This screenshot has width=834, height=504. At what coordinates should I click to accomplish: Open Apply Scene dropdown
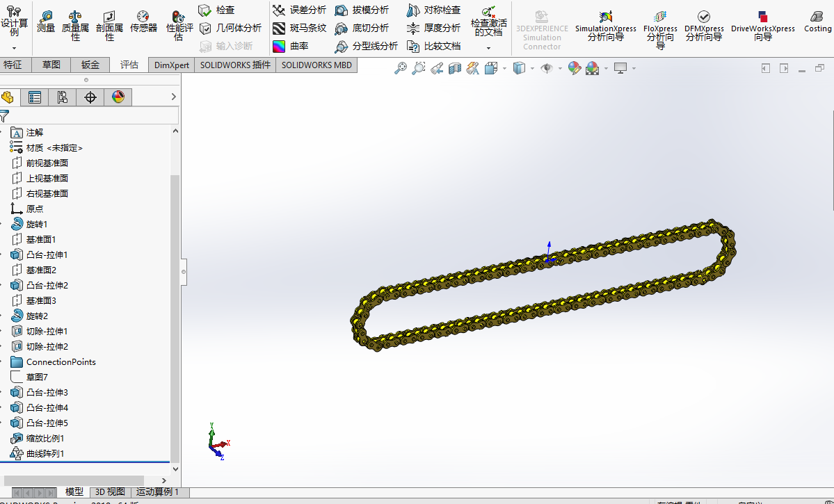(606, 69)
